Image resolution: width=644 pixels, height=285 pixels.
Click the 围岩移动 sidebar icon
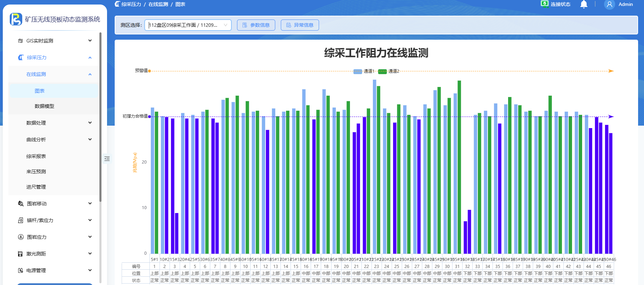pos(21,204)
